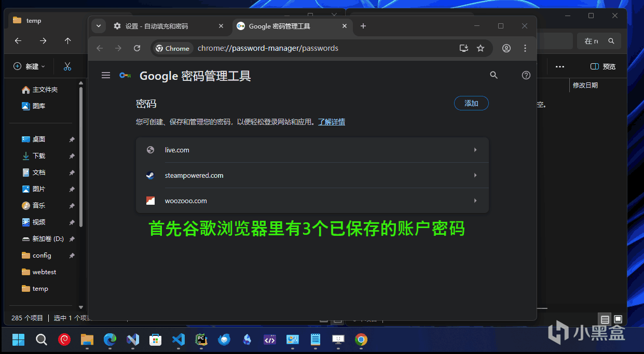
Task: Open the password manager hamburger menu
Action: [x=106, y=75]
